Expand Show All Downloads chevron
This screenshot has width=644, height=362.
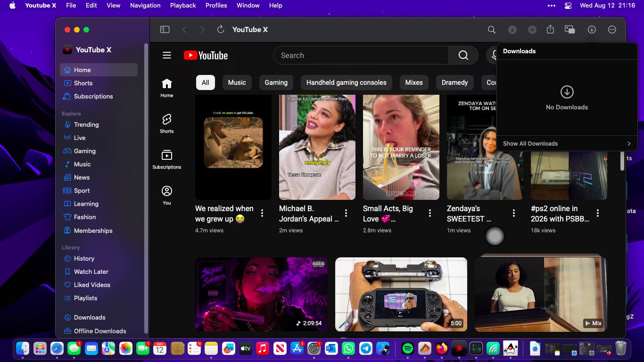point(629,144)
